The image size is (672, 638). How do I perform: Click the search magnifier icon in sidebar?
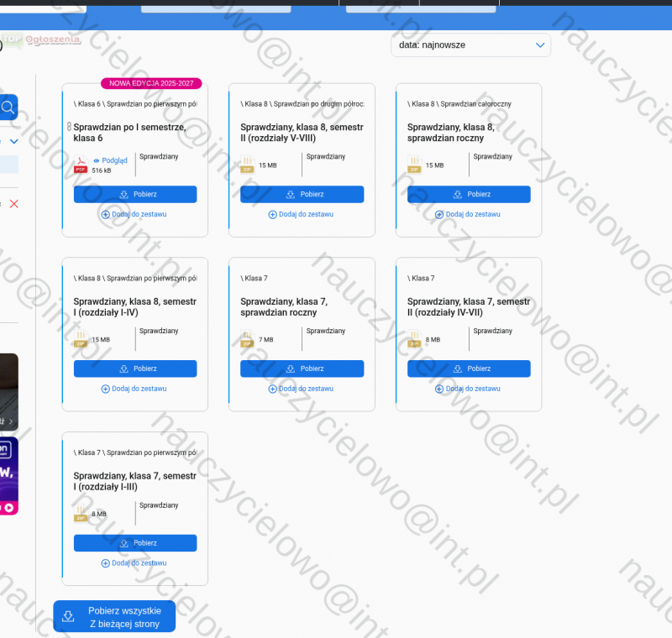(x=8, y=107)
